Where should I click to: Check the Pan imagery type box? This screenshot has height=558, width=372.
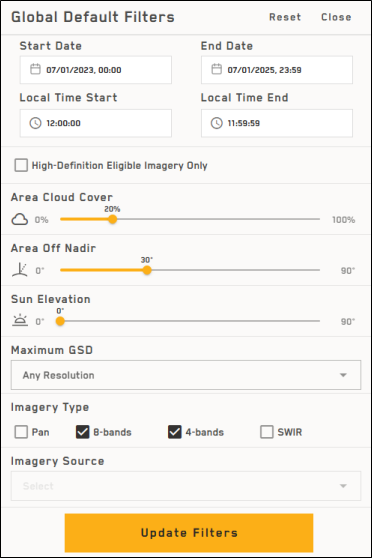[21, 432]
